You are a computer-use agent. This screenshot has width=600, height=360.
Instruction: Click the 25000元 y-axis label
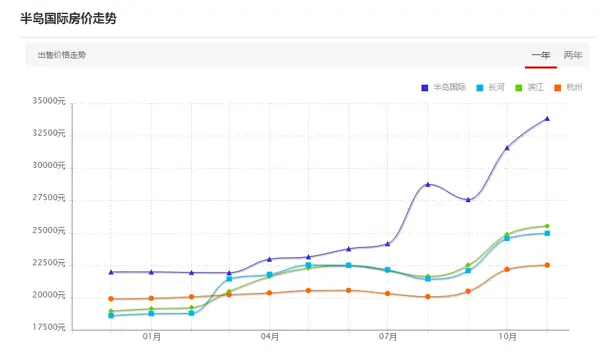49,231
